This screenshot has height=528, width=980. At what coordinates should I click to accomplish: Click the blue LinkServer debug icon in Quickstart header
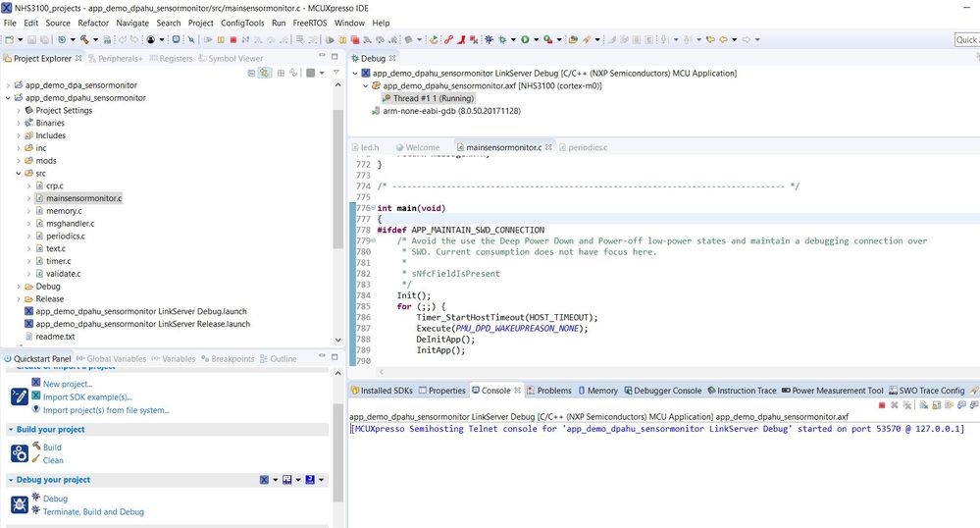(x=264, y=480)
